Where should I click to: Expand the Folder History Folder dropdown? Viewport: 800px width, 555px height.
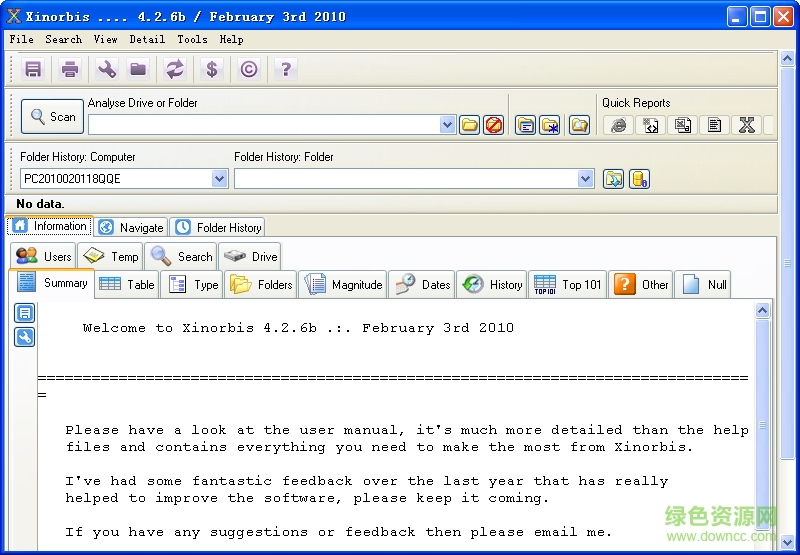coord(585,179)
